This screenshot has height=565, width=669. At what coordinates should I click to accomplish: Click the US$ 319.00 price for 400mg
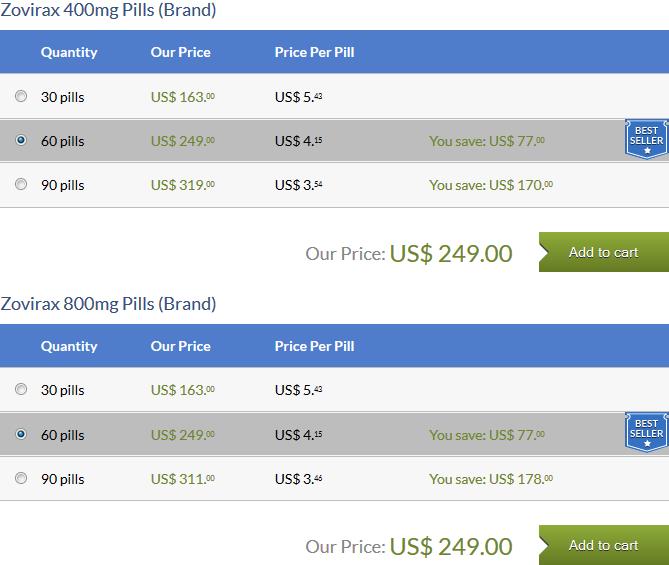point(183,185)
